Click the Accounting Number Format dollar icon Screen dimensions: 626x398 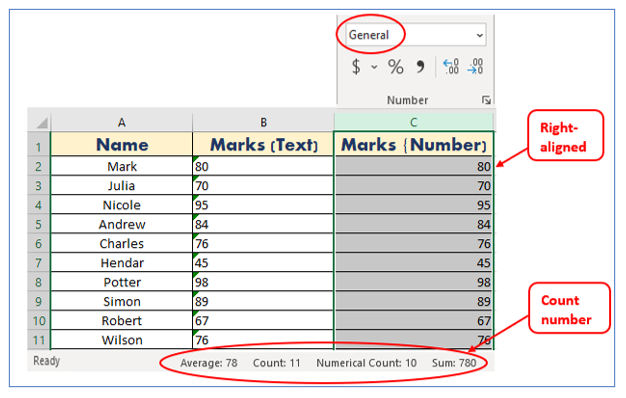[356, 67]
